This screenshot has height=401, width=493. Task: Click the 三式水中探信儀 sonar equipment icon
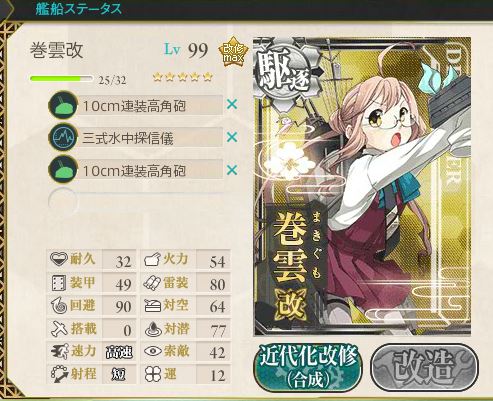coord(63,137)
